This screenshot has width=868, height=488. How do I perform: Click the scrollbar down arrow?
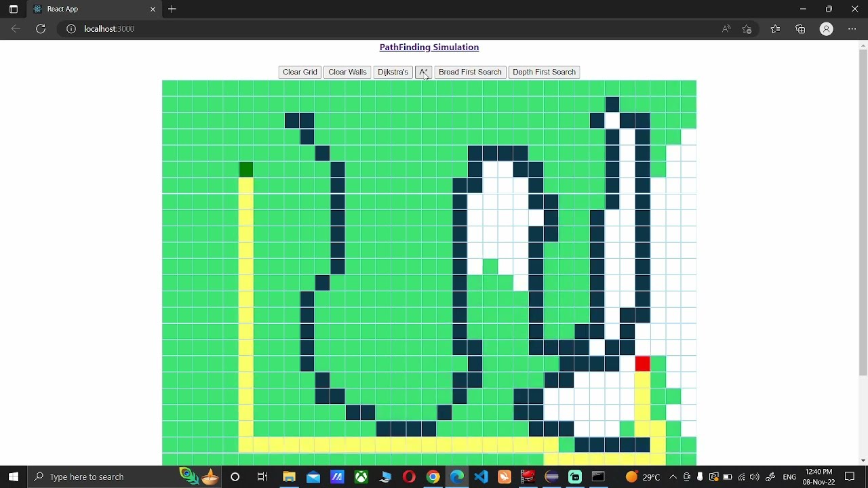coord(863,461)
